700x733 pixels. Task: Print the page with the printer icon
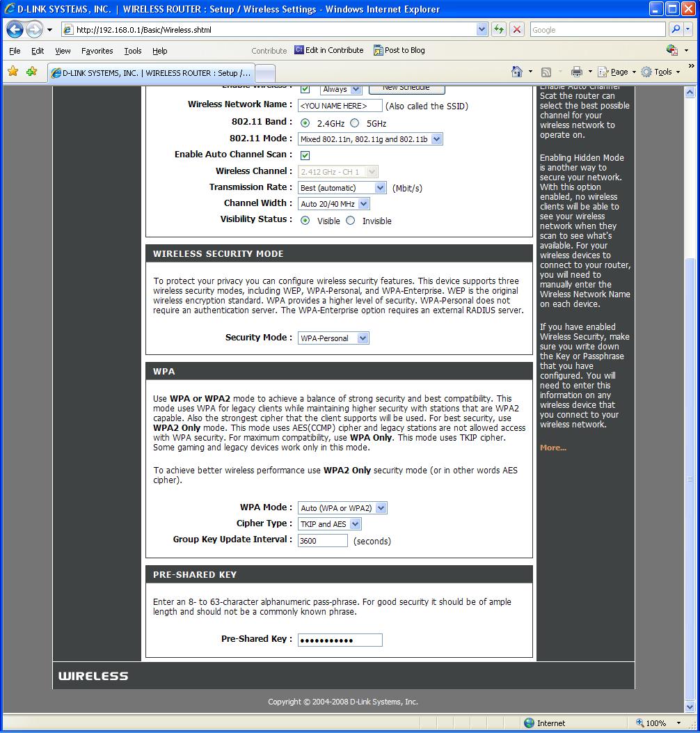pos(577,72)
